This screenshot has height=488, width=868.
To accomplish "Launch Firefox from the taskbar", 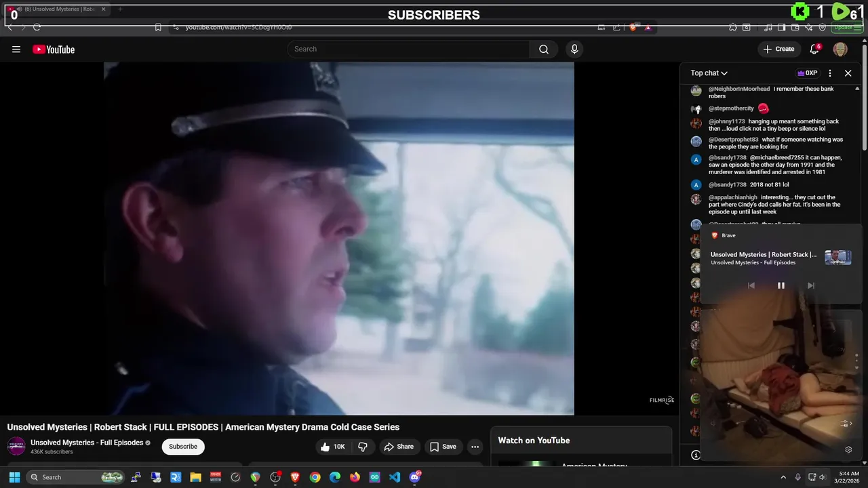I will (x=355, y=477).
